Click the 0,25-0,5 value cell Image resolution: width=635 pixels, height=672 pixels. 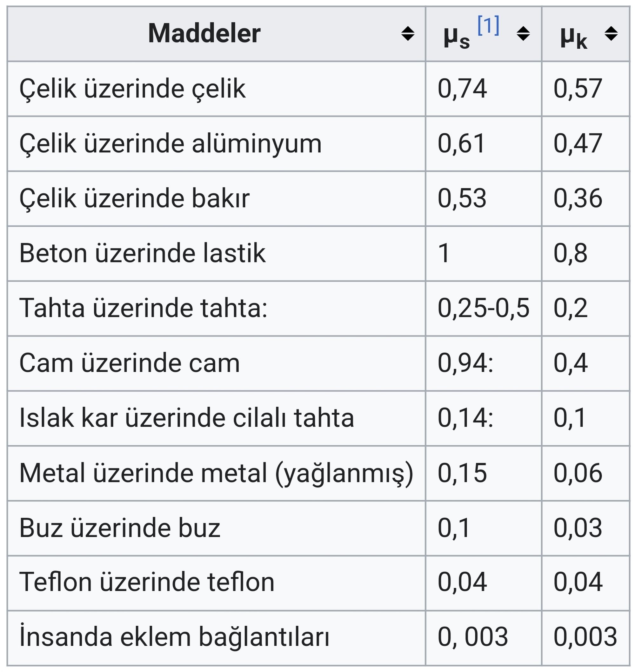(483, 308)
